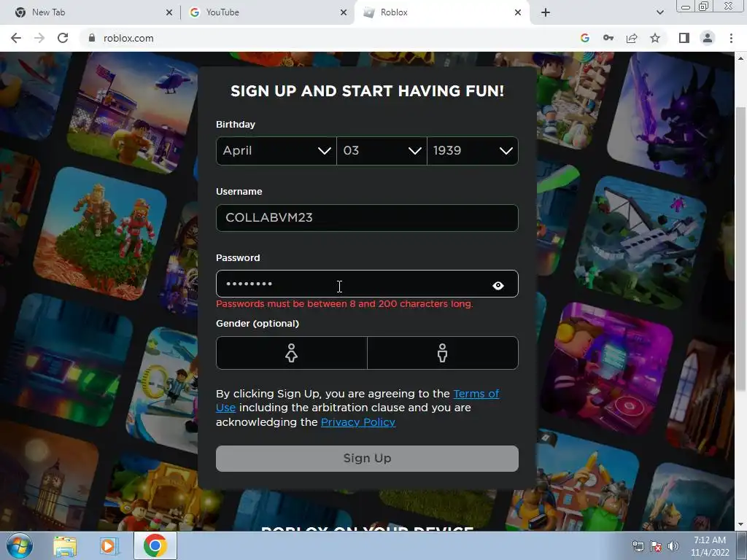Open Chrome three-dot menu
This screenshot has height=560, width=747.
[x=731, y=38]
